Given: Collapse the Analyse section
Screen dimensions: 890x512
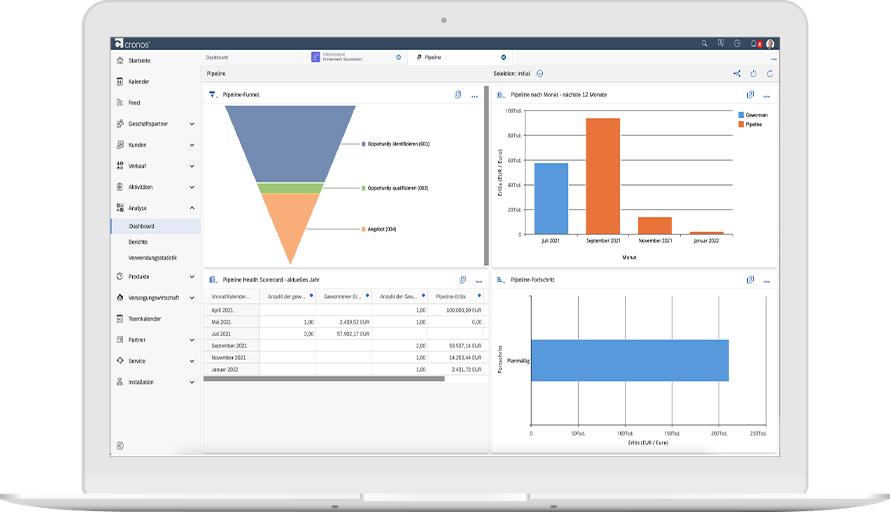Looking at the screenshot, I should click(191, 208).
